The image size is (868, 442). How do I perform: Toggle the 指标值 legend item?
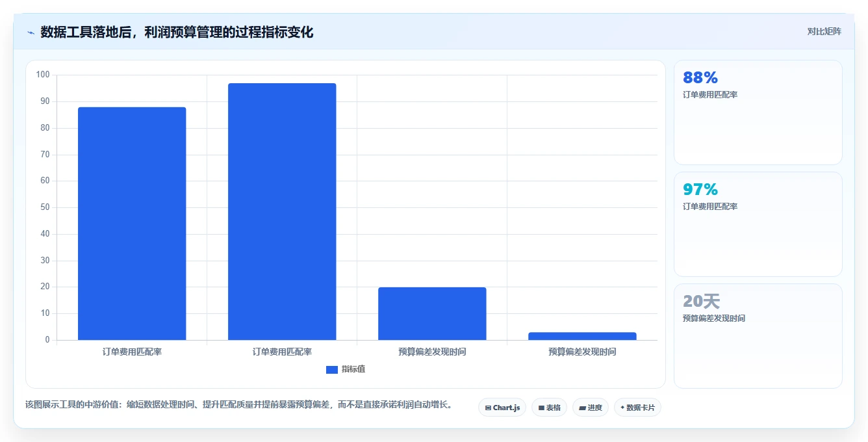tap(346, 369)
